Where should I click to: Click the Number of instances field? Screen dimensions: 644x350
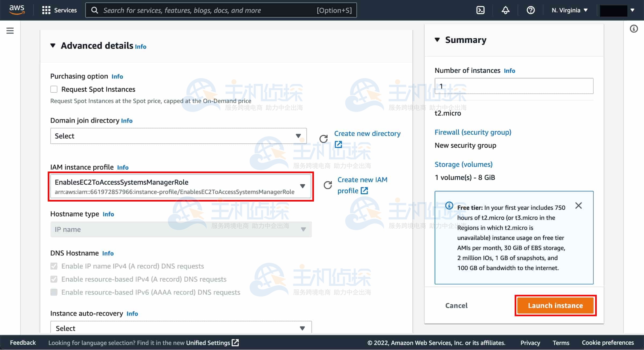pos(514,86)
